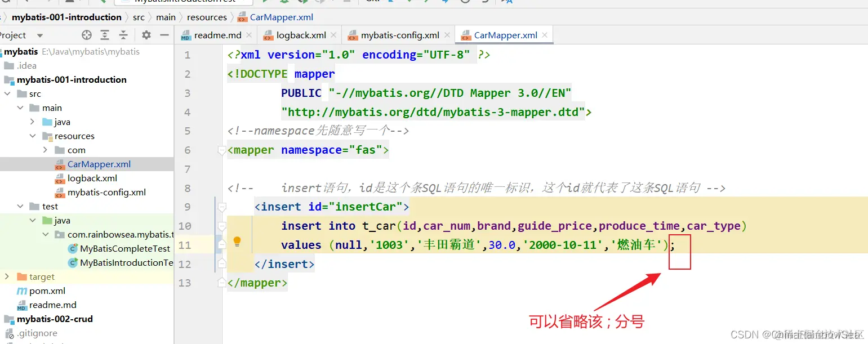Close the readme.md tab

tap(249, 35)
